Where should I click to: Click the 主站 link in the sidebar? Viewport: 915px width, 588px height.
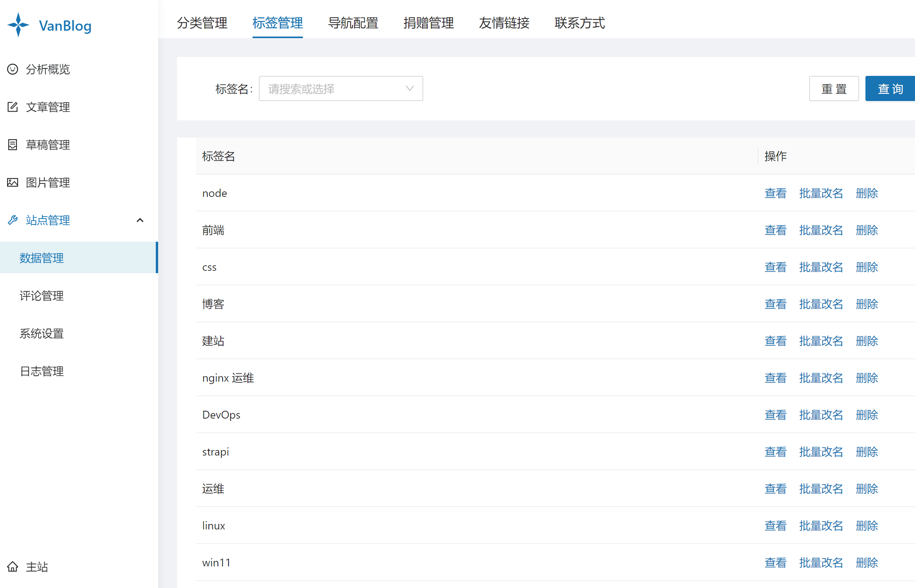click(x=37, y=566)
